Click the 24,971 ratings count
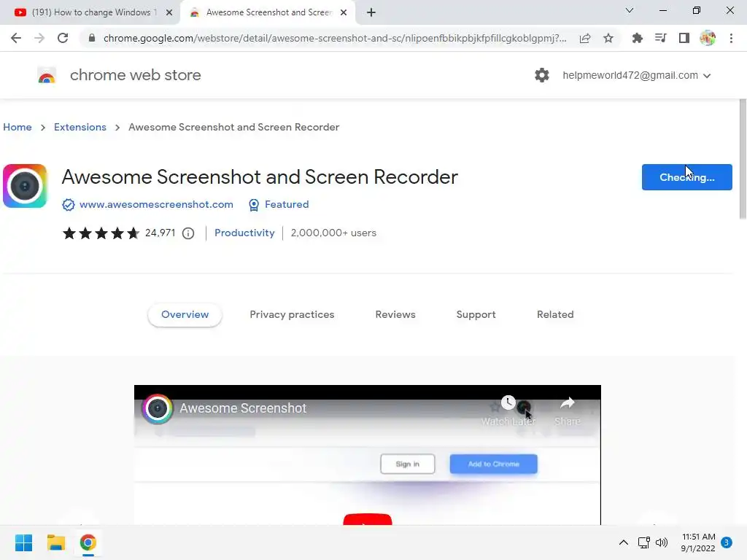Screen dimensions: 747x560 pyautogui.click(x=160, y=233)
